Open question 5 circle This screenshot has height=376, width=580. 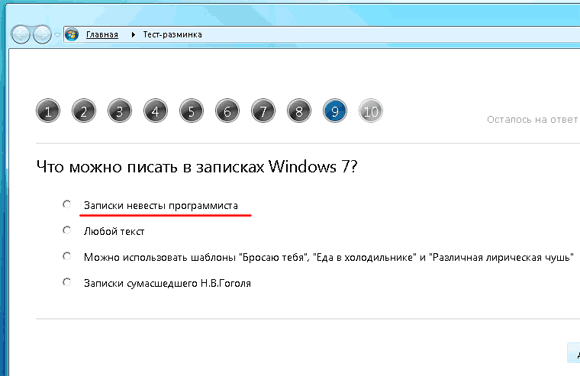191,111
